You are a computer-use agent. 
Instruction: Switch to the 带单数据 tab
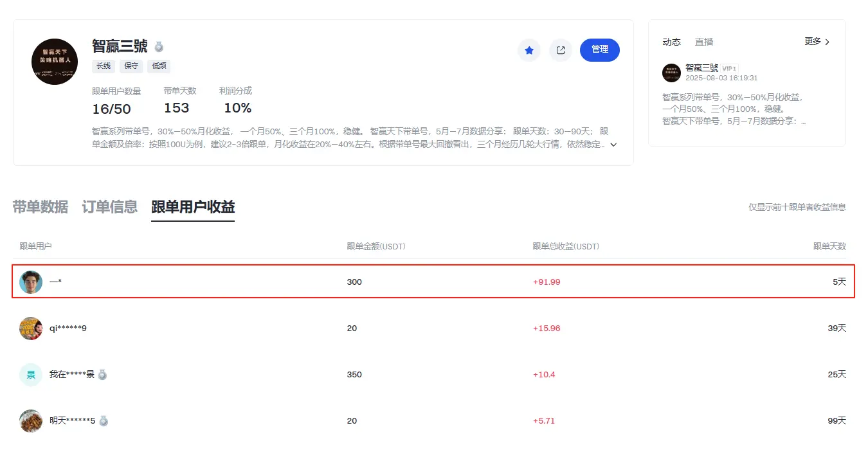pos(41,207)
